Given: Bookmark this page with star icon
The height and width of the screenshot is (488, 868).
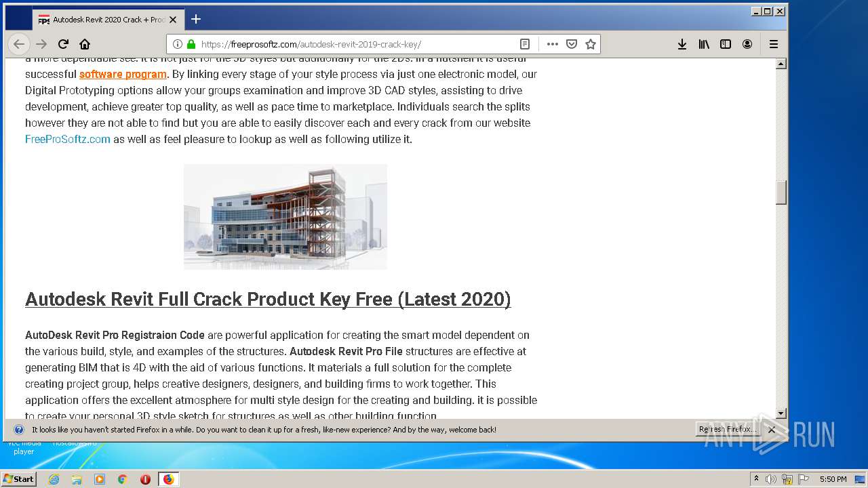Looking at the screenshot, I should click(591, 44).
